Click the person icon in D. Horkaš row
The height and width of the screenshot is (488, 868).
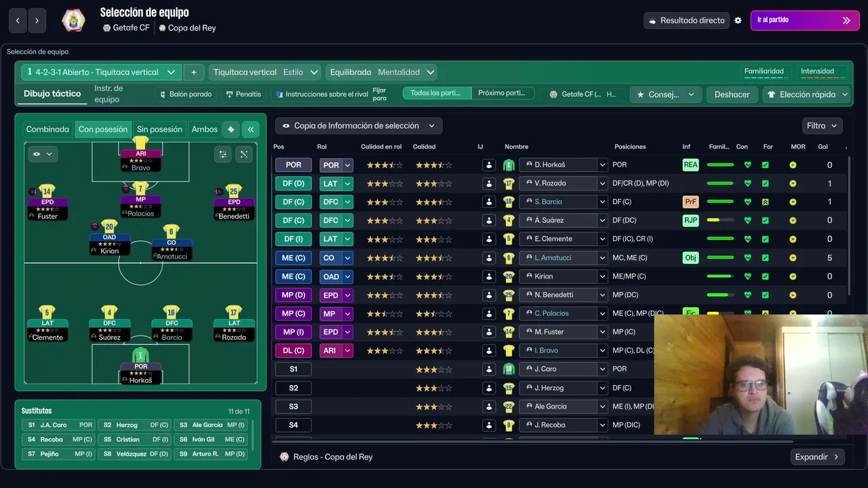click(x=488, y=165)
